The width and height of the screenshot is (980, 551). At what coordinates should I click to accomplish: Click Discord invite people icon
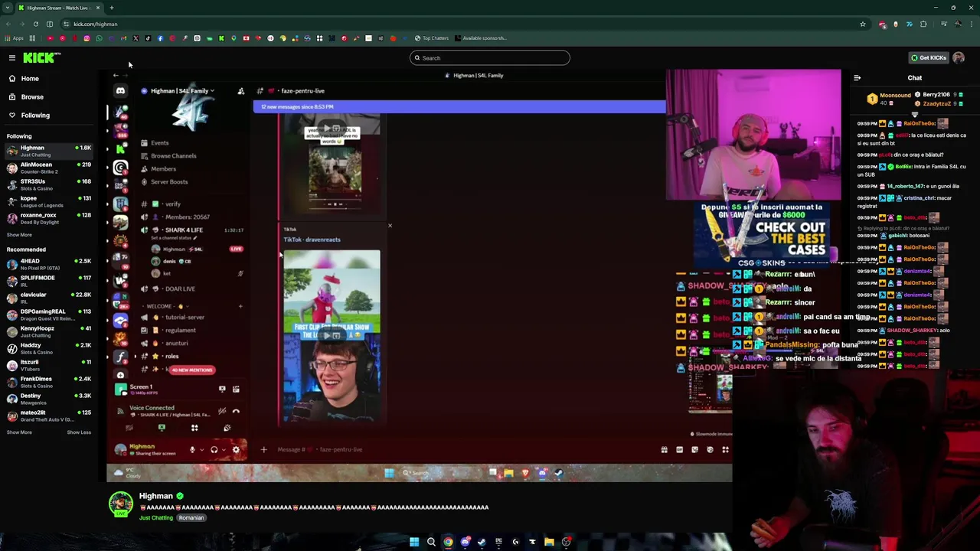click(240, 91)
